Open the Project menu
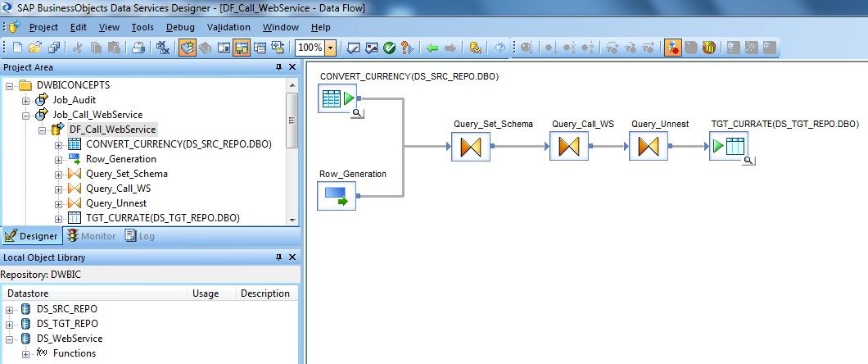The height and width of the screenshot is (364, 868). [x=43, y=27]
